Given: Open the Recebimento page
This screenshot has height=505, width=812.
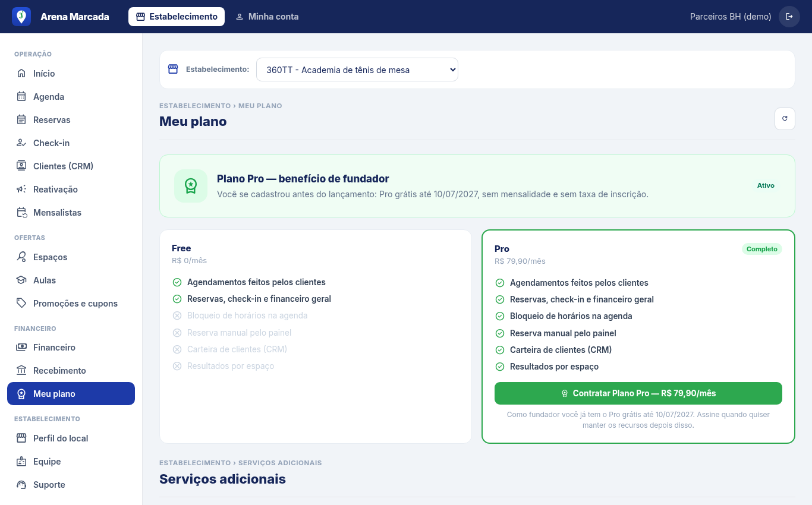Looking at the screenshot, I should [71, 371].
